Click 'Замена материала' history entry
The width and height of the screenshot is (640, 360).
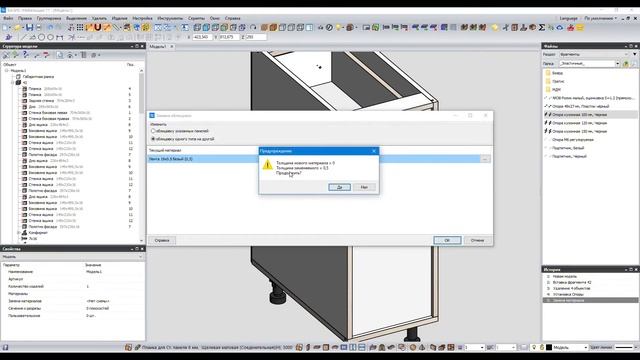568,300
